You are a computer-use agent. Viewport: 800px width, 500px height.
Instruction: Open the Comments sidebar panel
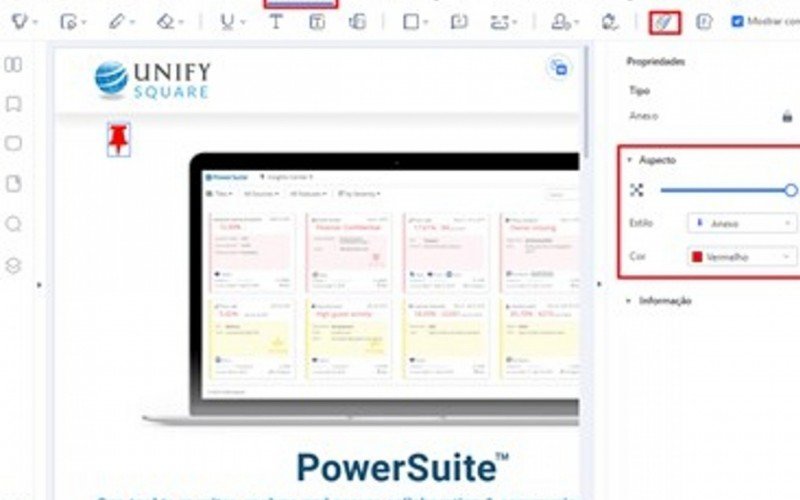(x=13, y=143)
